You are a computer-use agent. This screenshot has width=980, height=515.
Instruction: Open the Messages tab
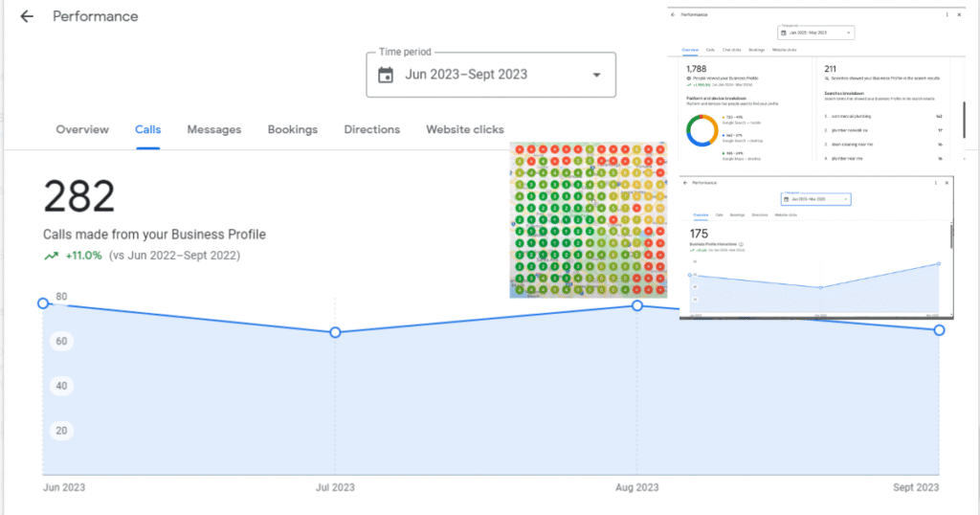pyautogui.click(x=213, y=129)
